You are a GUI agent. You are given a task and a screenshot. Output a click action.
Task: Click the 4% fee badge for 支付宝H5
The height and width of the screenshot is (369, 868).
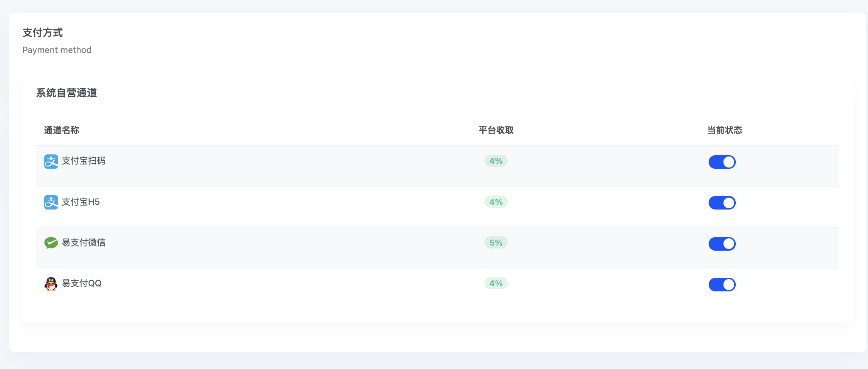[x=496, y=202]
